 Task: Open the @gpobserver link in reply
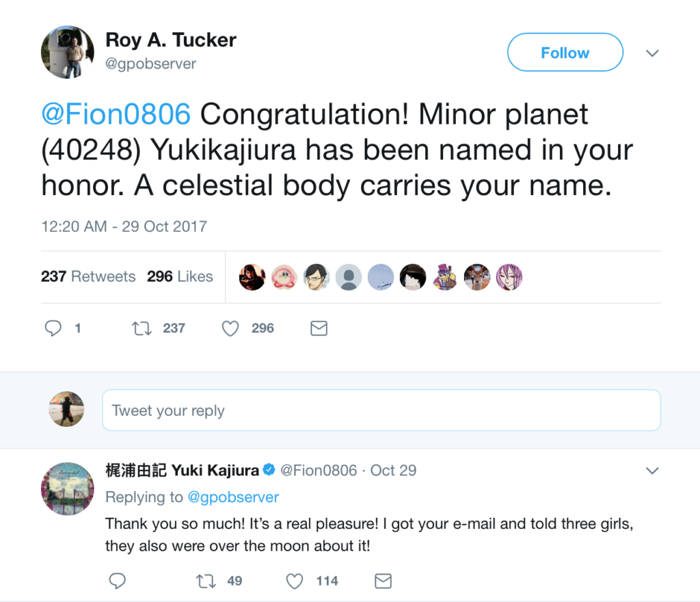point(234,497)
